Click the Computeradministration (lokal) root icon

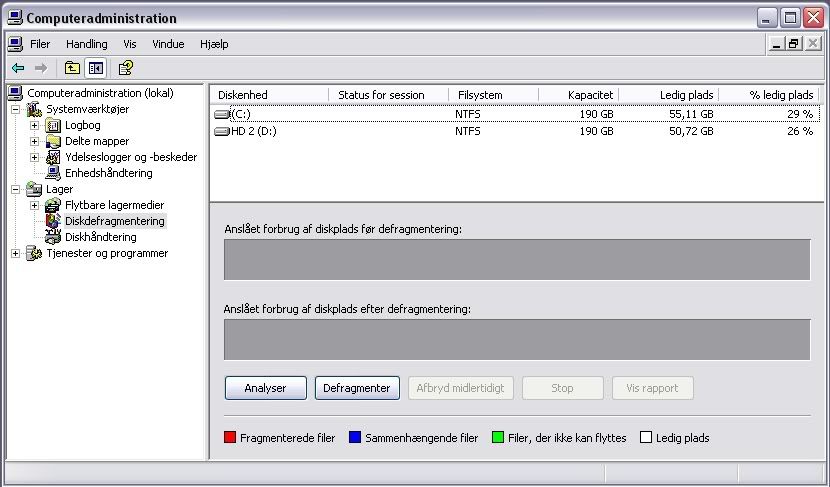point(15,93)
